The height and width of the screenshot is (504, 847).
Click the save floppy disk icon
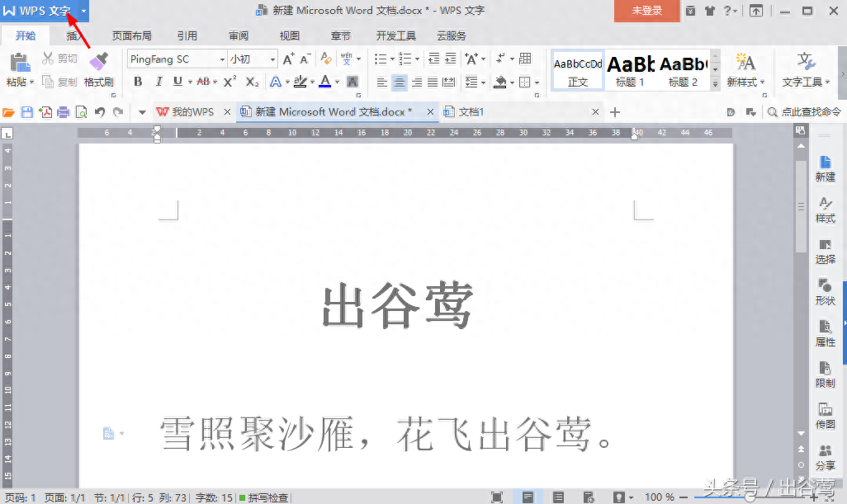click(26, 112)
